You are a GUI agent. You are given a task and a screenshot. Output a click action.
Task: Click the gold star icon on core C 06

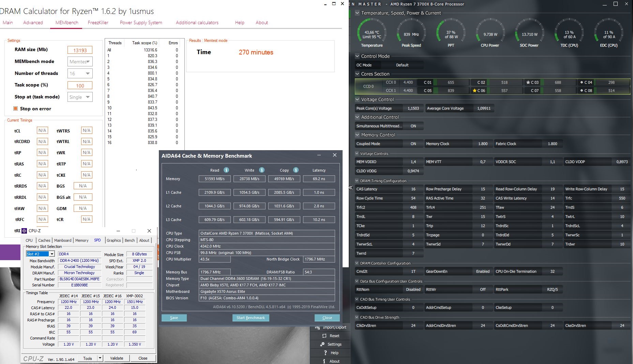(474, 91)
